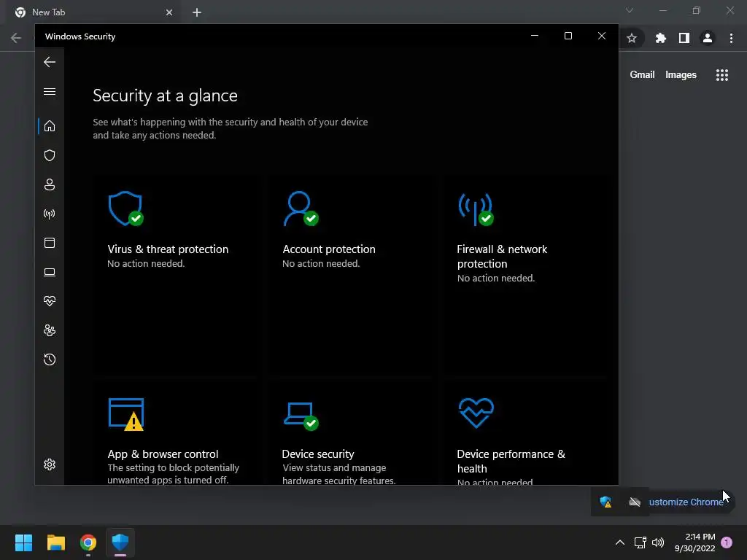Click the Account protection person tile icon
The width and height of the screenshot is (747, 560).
pyautogui.click(x=301, y=209)
